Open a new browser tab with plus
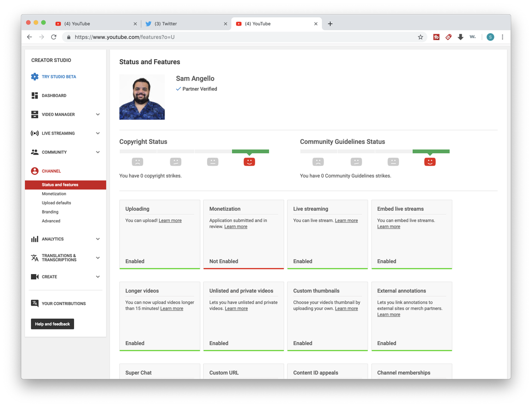Image resolution: width=532 pixels, height=407 pixels. click(x=330, y=24)
